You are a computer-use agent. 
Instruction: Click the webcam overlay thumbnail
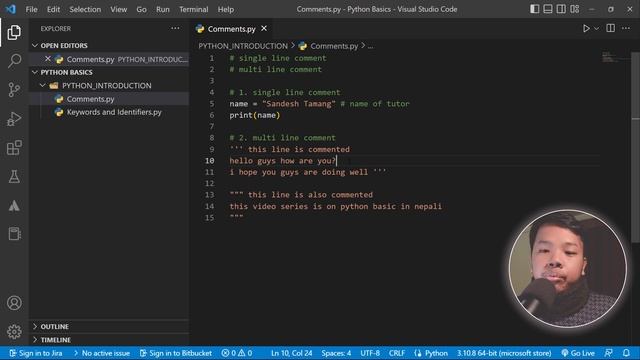[x=568, y=268]
